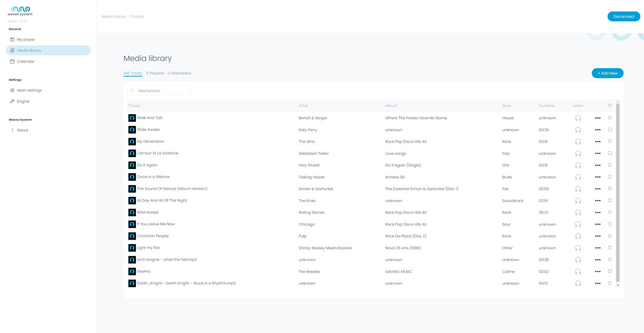Switch to the 8 Playlists tab
The image size is (644, 333).
pos(155,73)
